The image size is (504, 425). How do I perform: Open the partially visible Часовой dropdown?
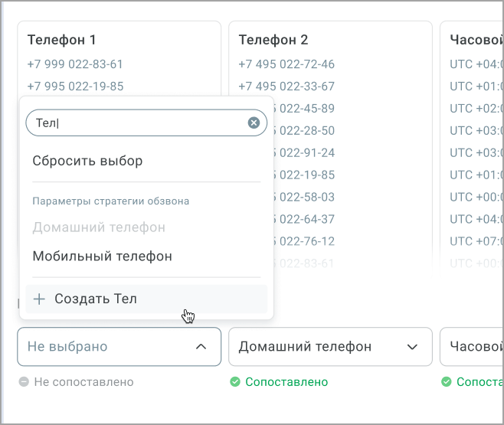coord(471,347)
